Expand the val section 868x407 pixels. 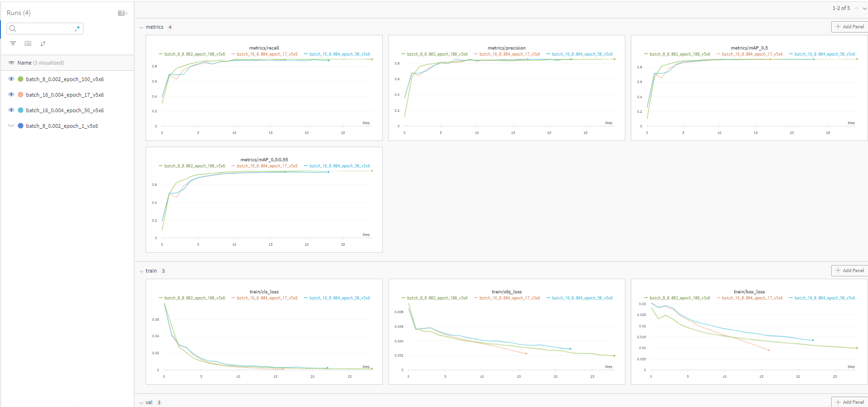[x=141, y=403]
